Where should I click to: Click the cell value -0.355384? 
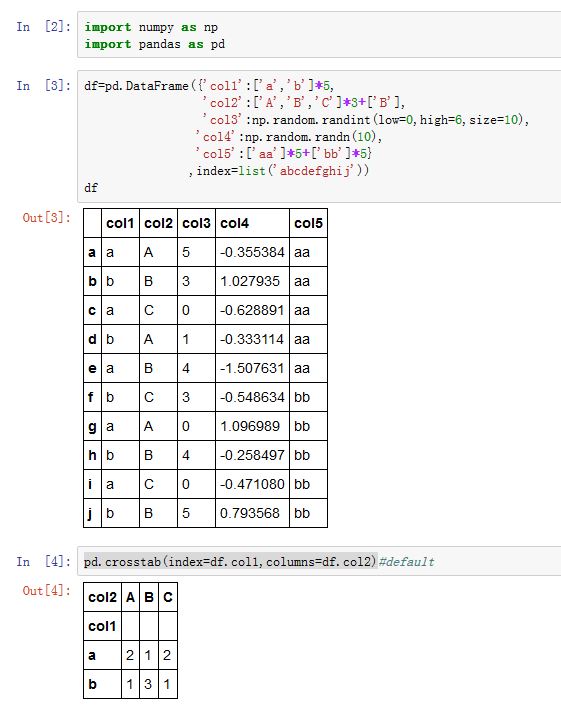[x=252, y=252]
